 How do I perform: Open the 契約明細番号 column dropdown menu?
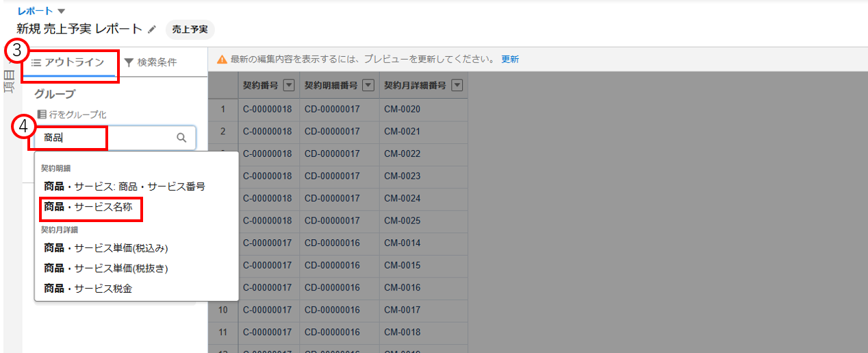point(368,86)
